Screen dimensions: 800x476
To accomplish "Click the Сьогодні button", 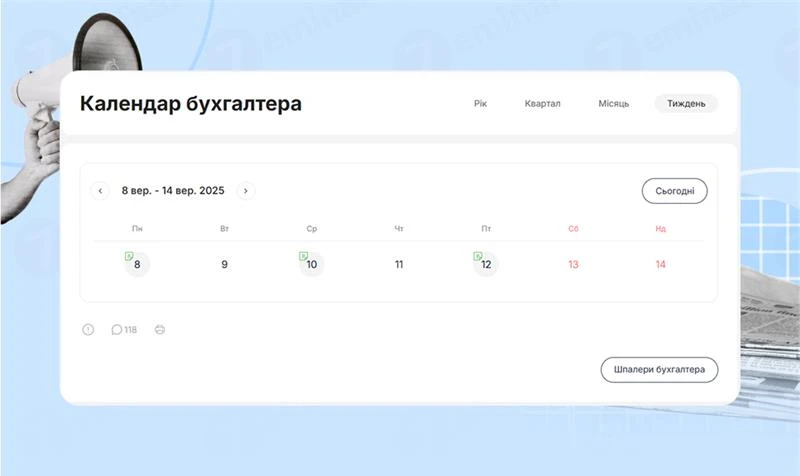I will click(x=674, y=191).
